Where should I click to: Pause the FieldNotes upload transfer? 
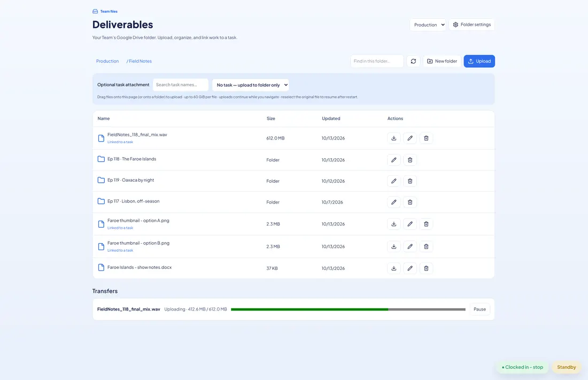click(479, 309)
